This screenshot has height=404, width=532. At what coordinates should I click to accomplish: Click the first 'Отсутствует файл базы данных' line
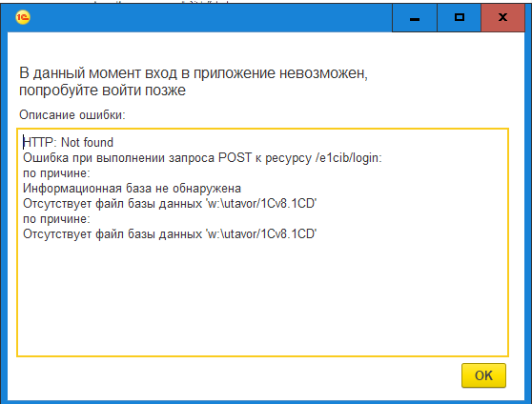170,204
